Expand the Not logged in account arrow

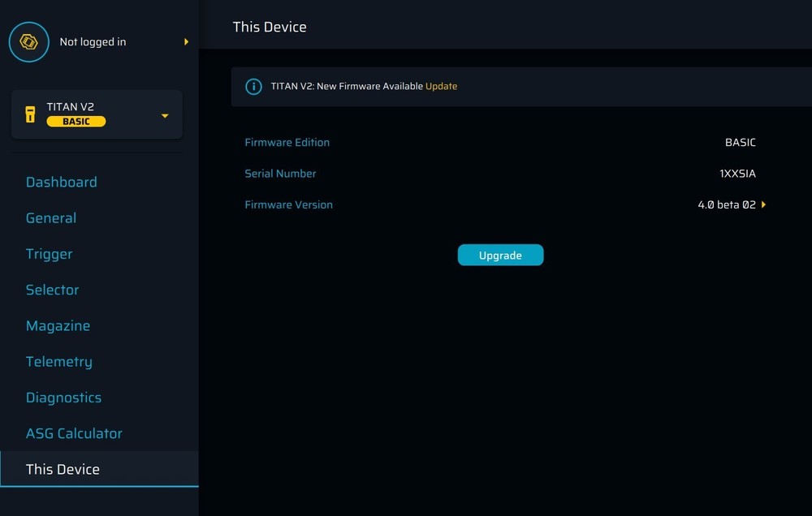tap(186, 42)
